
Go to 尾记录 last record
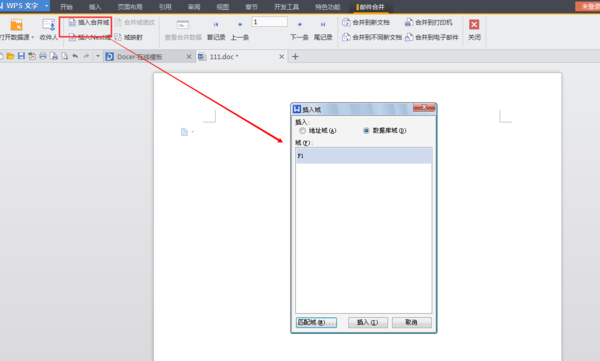pyautogui.click(x=323, y=31)
